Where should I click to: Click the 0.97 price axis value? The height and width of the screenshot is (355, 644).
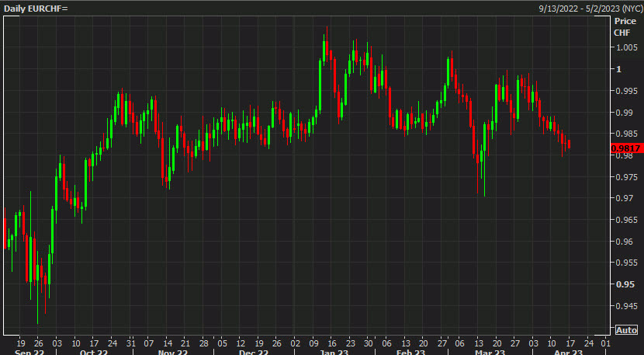pyautogui.click(x=625, y=198)
